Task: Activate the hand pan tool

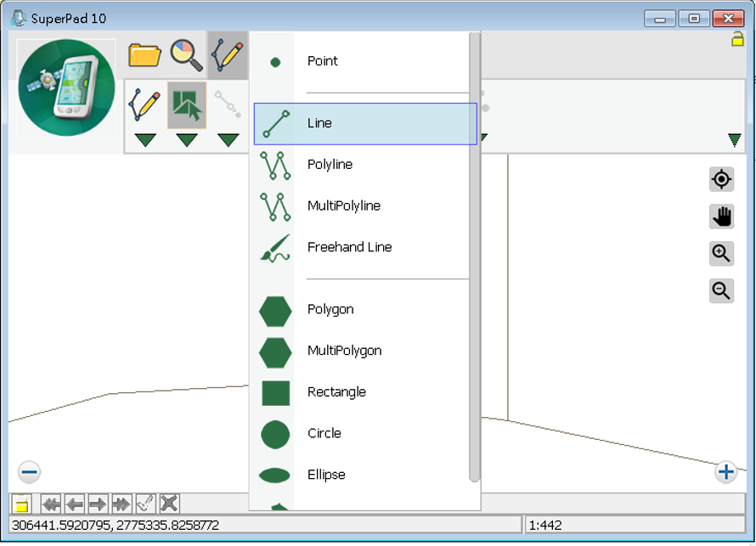Action: coord(721,217)
